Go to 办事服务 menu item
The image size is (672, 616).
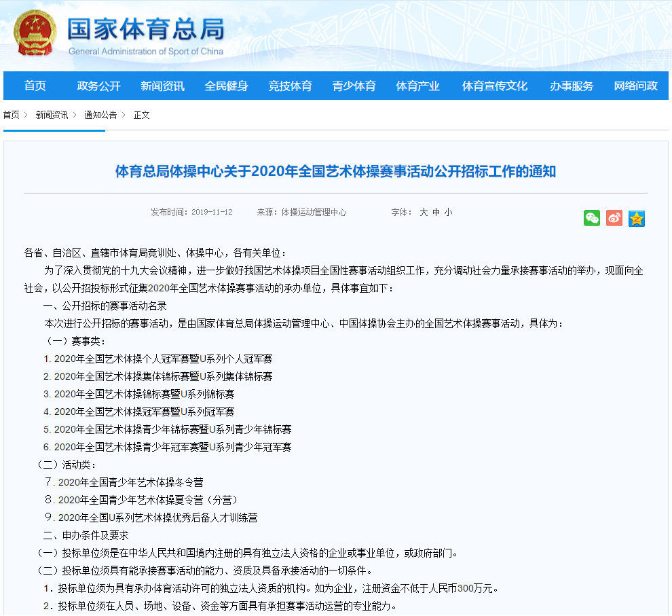tap(572, 86)
